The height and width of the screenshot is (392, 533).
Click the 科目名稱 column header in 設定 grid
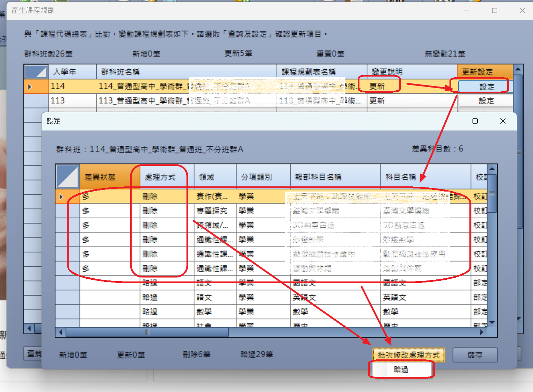(425, 177)
